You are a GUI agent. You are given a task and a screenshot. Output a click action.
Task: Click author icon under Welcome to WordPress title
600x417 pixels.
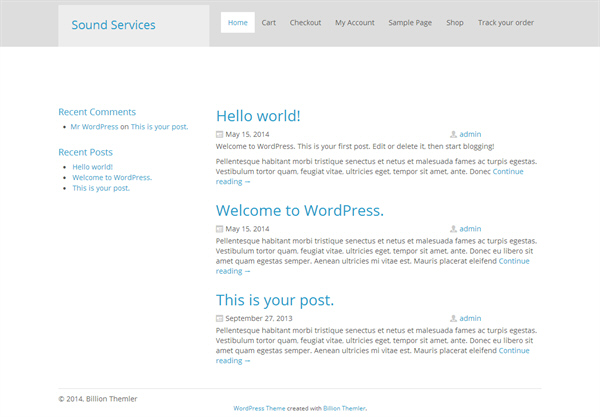453,229
